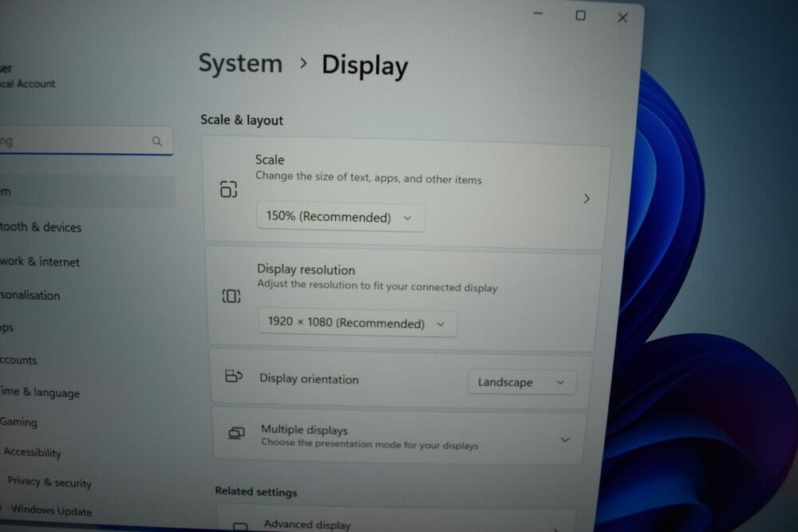Click the Multiple displays row title

(304, 430)
